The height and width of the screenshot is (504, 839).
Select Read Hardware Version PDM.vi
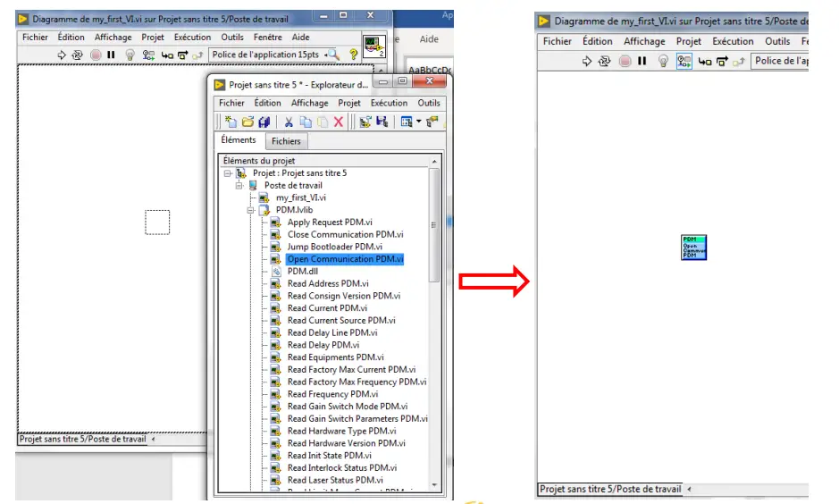coord(346,443)
